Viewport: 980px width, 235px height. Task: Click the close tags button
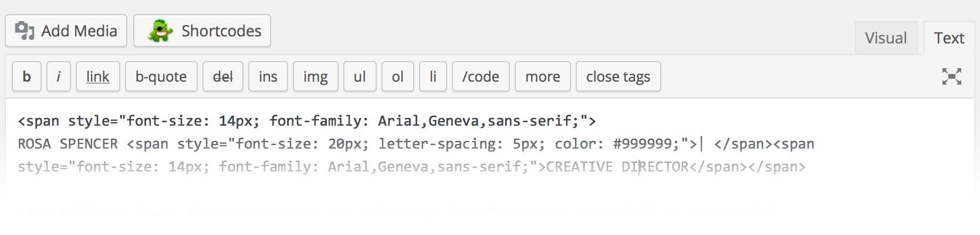[619, 76]
